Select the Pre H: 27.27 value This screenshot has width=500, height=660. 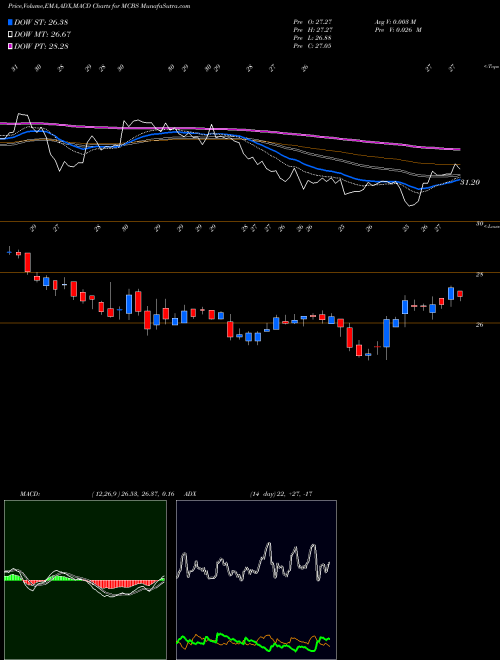313,29
